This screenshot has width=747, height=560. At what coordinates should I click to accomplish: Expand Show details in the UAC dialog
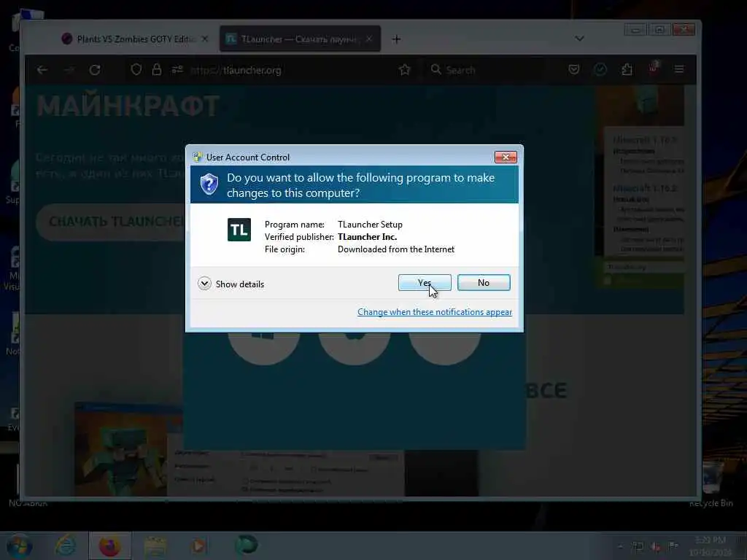[x=231, y=284]
